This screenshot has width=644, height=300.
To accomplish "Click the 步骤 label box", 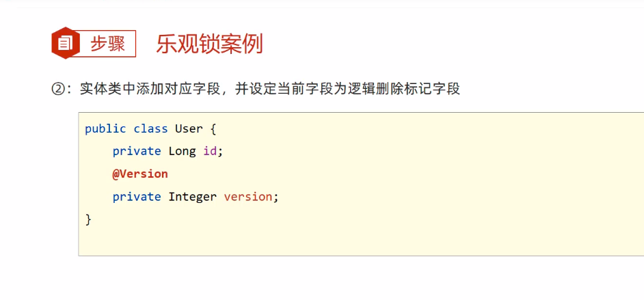I will click(x=107, y=44).
